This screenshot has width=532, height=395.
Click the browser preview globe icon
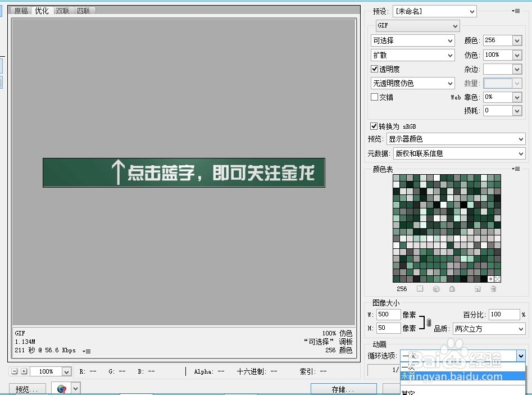61,389
